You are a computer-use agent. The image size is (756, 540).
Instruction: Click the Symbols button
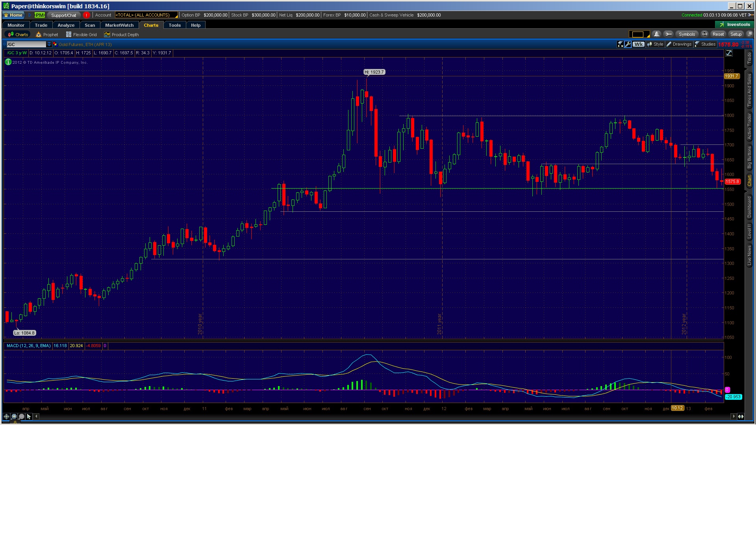(687, 34)
